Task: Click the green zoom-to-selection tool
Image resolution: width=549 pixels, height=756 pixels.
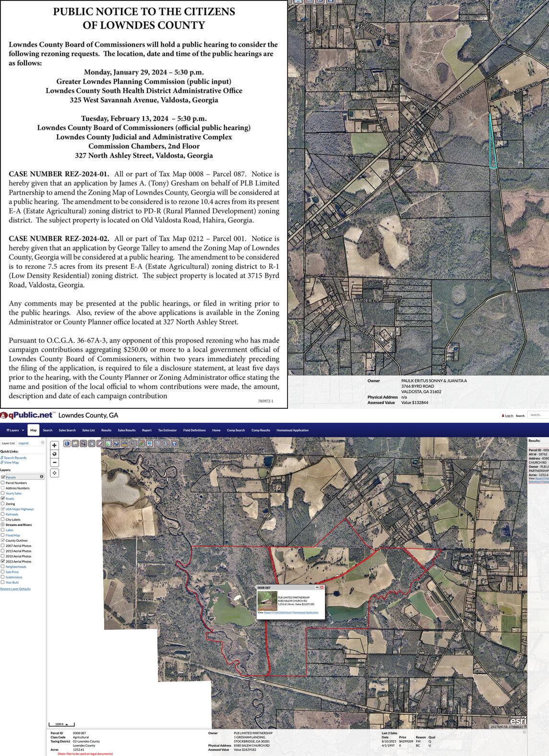Action: (x=108, y=443)
